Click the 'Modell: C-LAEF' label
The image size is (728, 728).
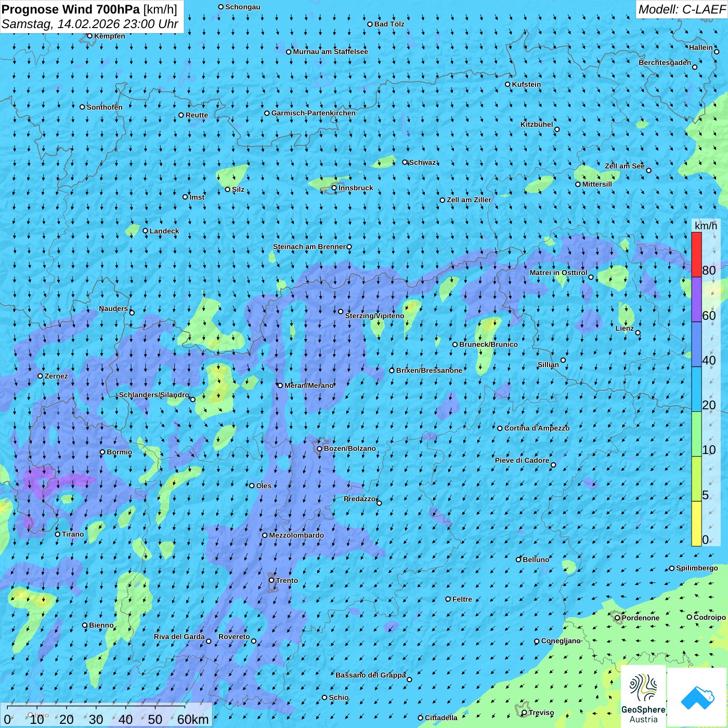coord(682,9)
